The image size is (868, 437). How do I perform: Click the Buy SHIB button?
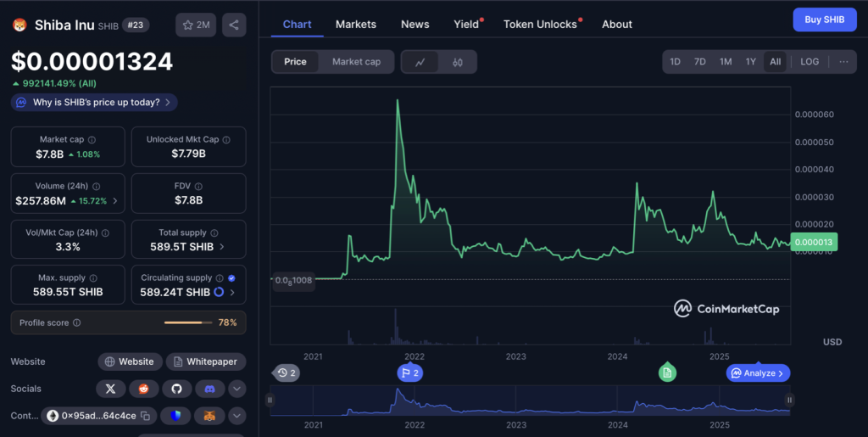click(x=824, y=20)
